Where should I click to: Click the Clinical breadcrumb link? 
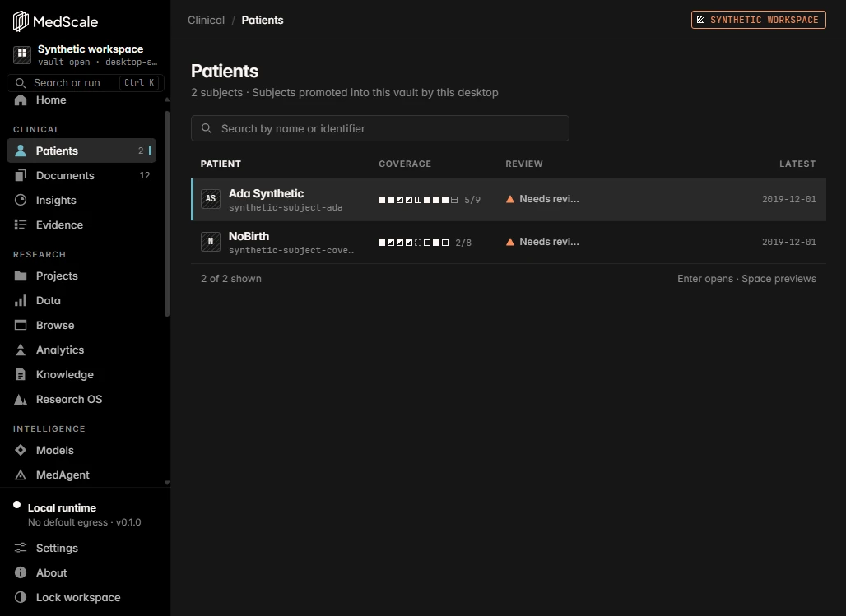(x=206, y=20)
